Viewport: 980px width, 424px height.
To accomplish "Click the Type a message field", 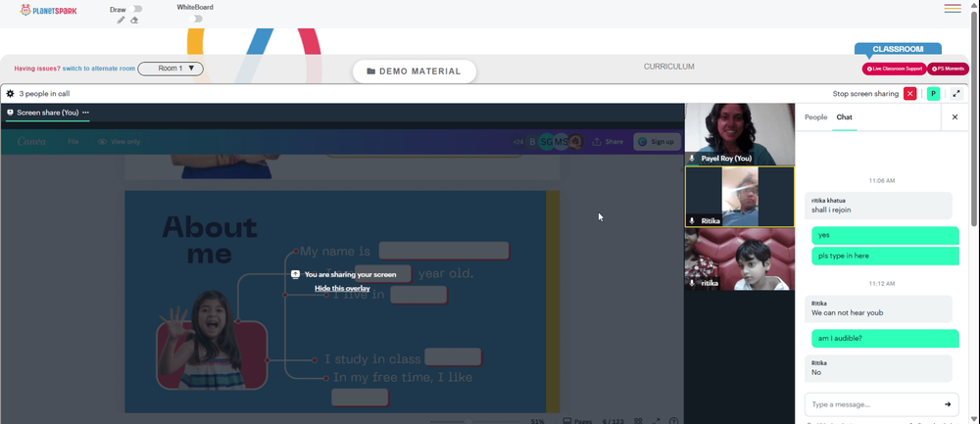I will point(881,404).
